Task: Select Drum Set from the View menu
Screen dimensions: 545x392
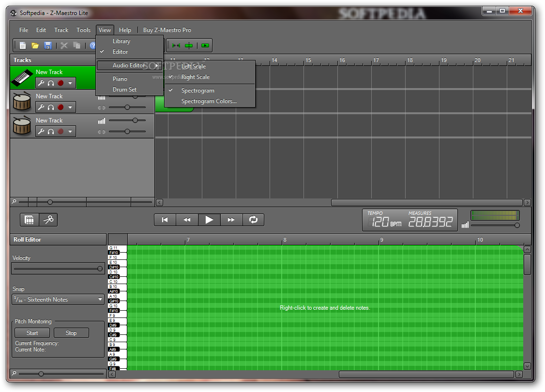Action: [129, 90]
